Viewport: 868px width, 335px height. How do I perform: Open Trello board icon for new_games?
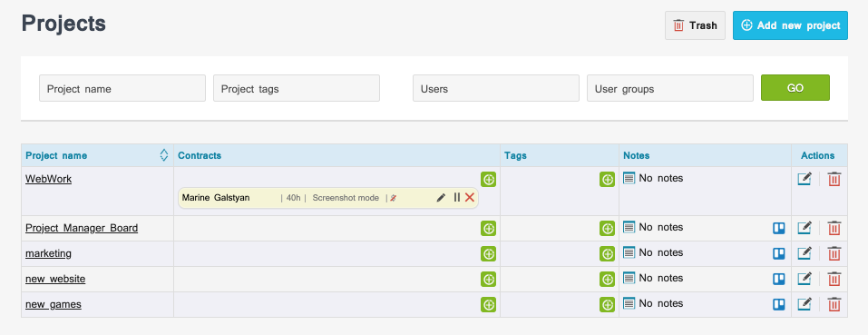[x=779, y=304]
